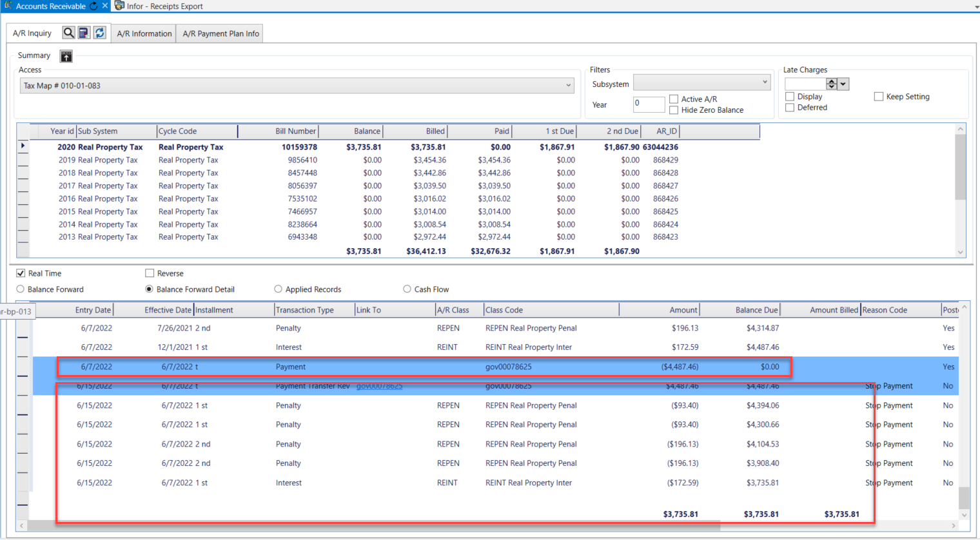Click the magnifier search icon beside A/R Inquiry
The image size is (980, 540).
[x=68, y=33]
